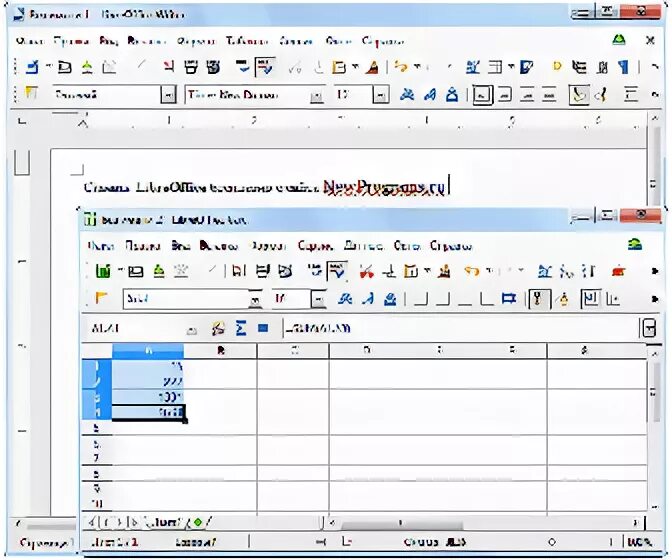
Task: Insert table icon in Writer toolbar
Action: (495, 67)
